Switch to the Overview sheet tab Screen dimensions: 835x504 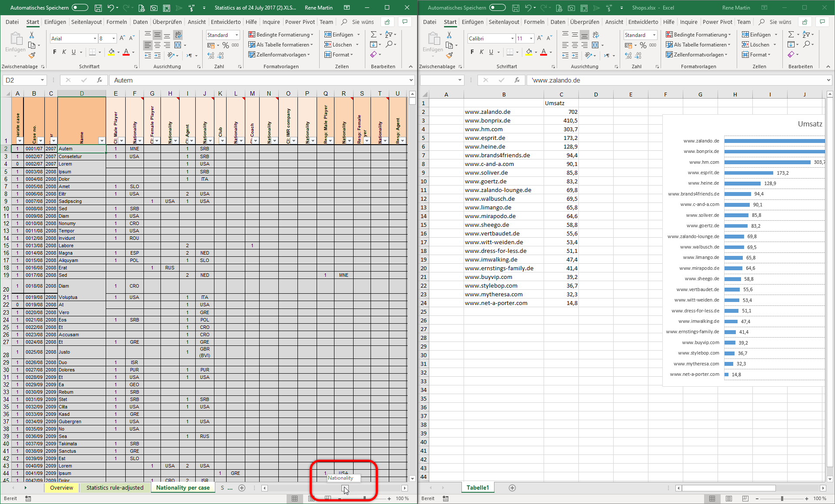click(61, 487)
